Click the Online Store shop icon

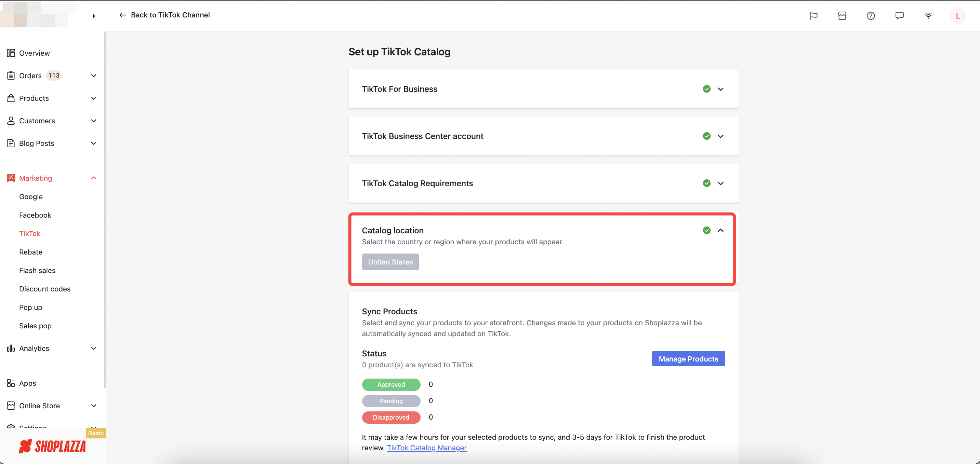[x=11, y=406]
